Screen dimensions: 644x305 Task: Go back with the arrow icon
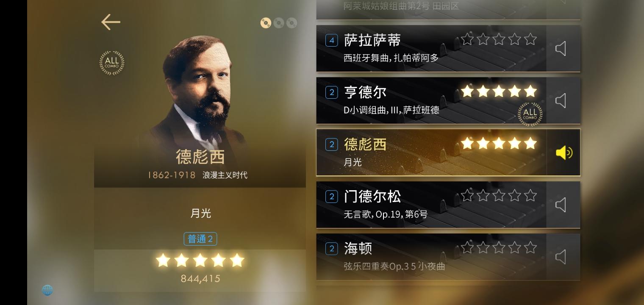(x=111, y=22)
